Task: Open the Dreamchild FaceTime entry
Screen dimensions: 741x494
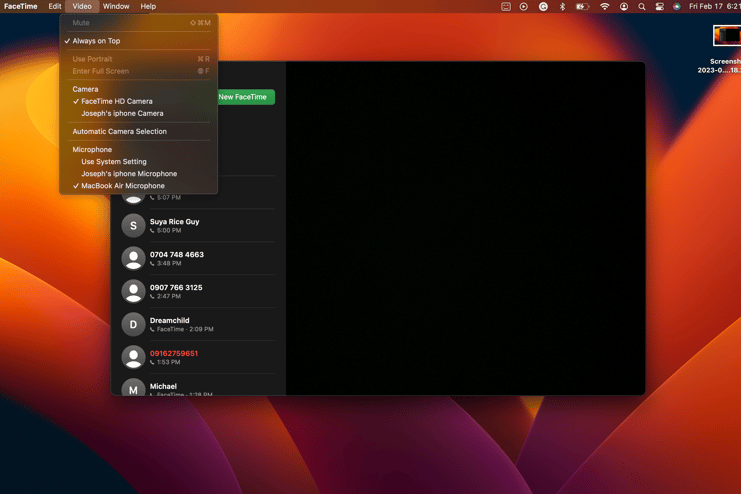Action: pyautogui.click(x=198, y=324)
